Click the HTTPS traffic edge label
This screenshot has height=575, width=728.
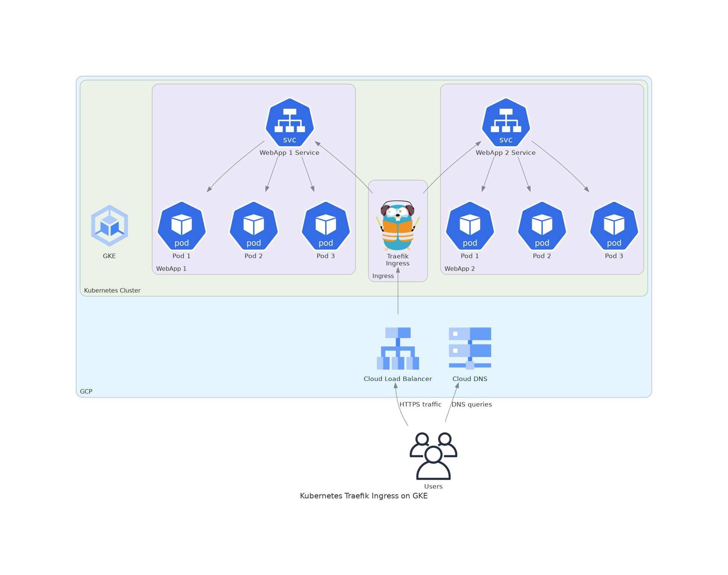coord(420,404)
